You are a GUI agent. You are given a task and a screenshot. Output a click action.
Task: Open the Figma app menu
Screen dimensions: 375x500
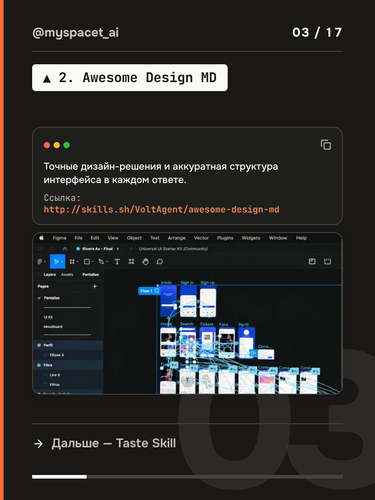[x=59, y=238]
